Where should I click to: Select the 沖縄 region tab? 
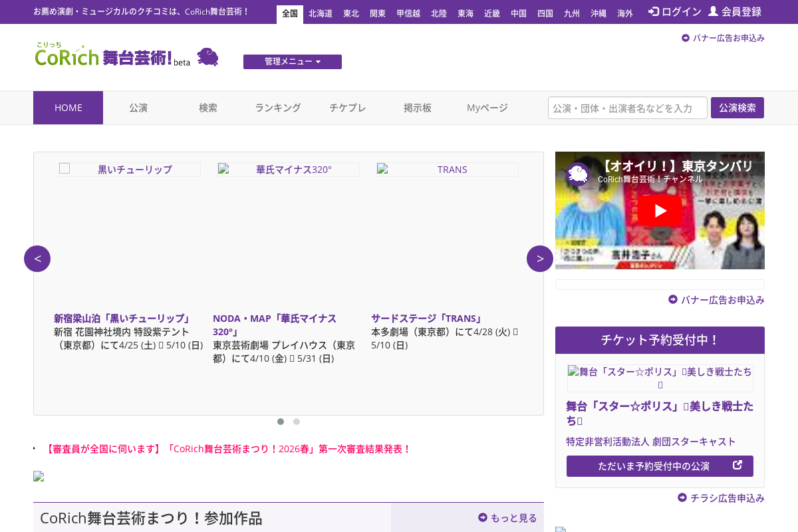598,14
